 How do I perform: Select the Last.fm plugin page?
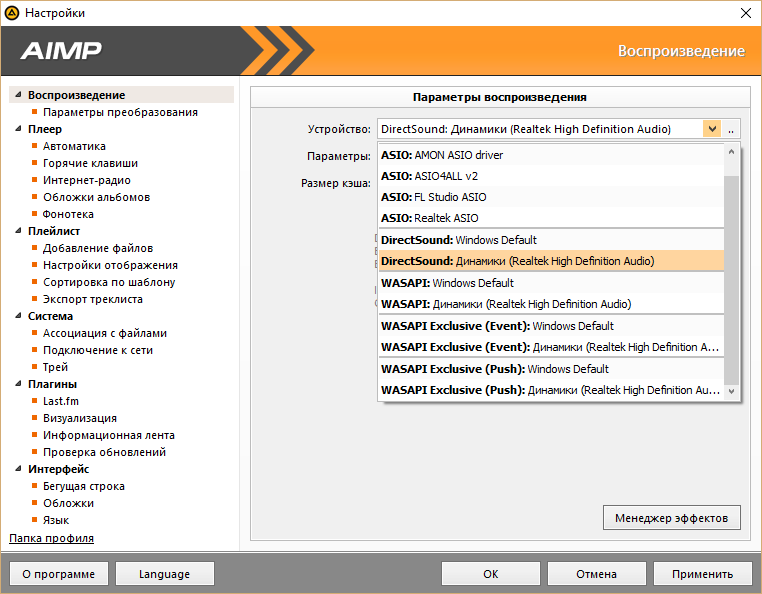pyautogui.click(x=61, y=401)
